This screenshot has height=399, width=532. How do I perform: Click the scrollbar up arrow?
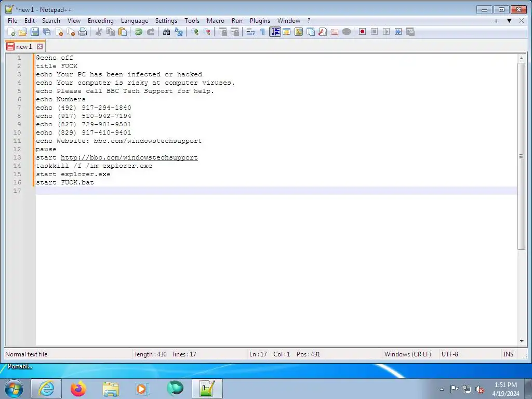click(x=521, y=58)
